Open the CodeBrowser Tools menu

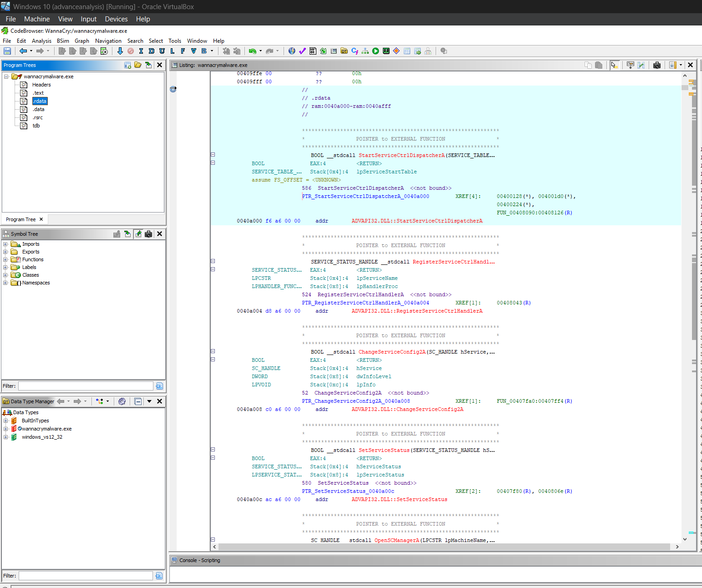[x=175, y=41]
